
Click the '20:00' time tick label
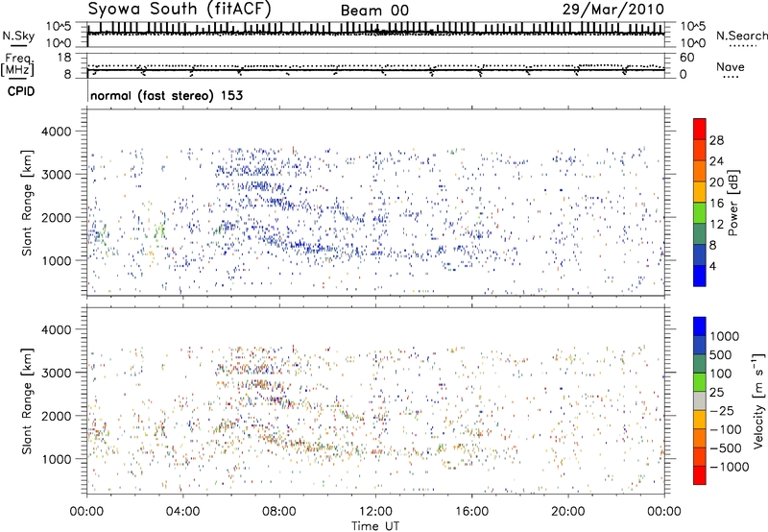(568, 512)
